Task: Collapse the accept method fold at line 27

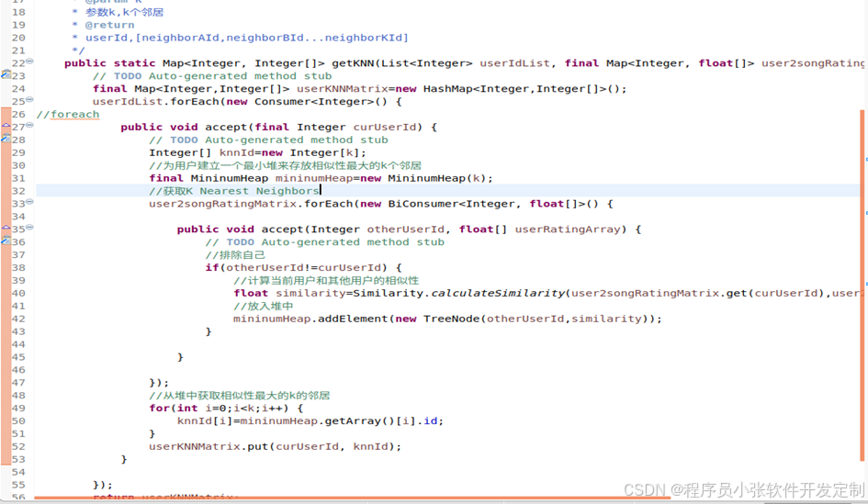Action: 30,125
